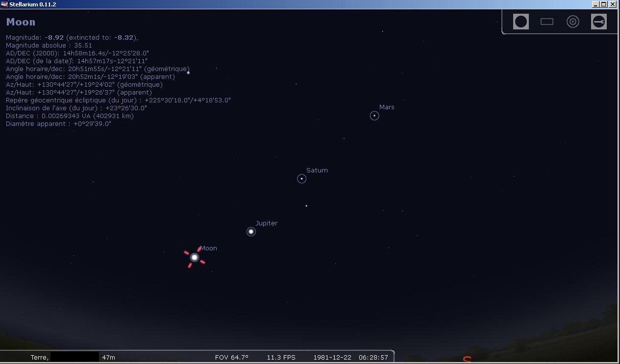Viewport: 620px width, 364px height.
Task: Click Az/Haut géométrique line
Action: (84, 85)
